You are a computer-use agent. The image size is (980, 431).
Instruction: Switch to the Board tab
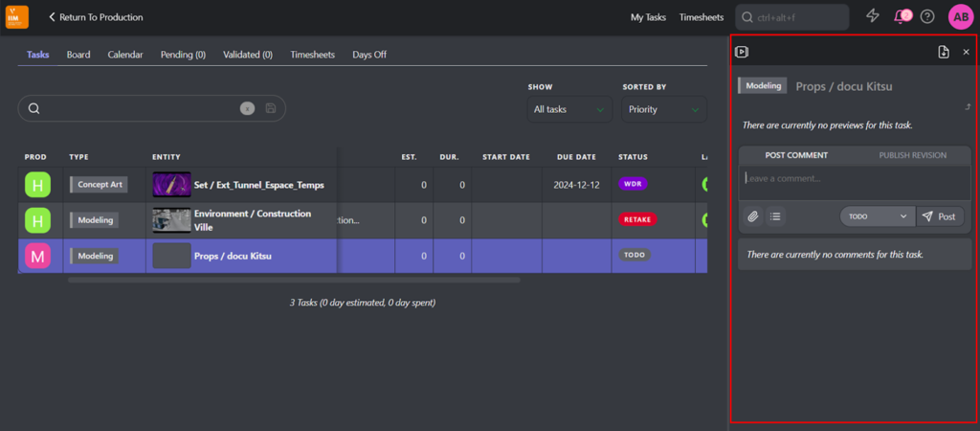tap(78, 55)
